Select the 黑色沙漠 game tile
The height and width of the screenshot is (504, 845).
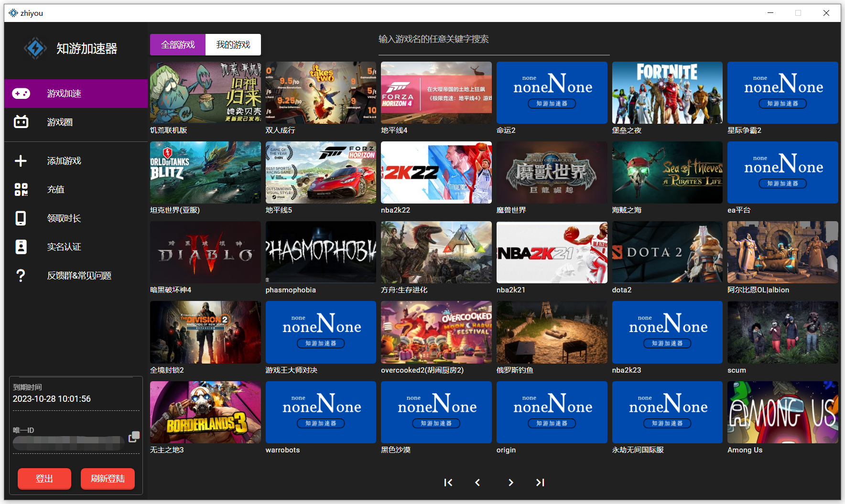click(436, 412)
